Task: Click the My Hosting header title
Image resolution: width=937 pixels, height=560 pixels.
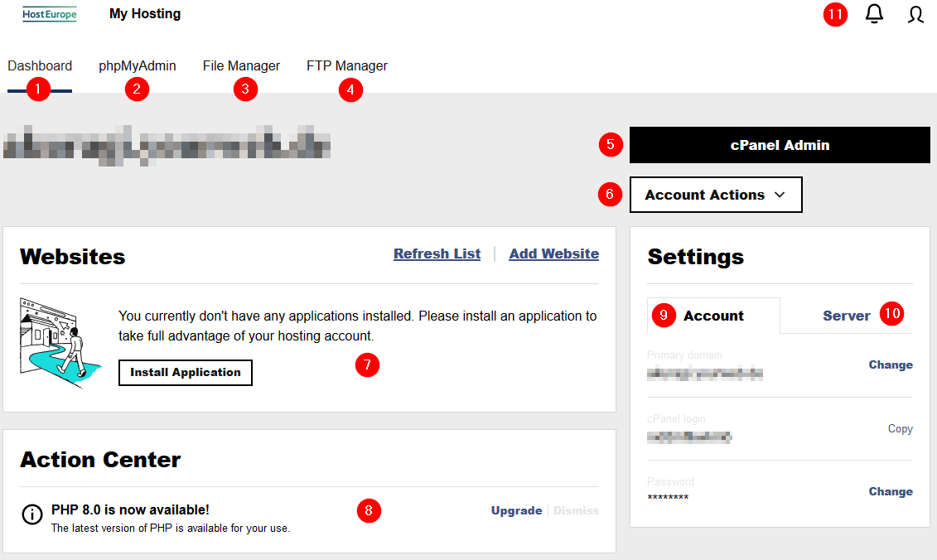Action: tap(145, 14)
